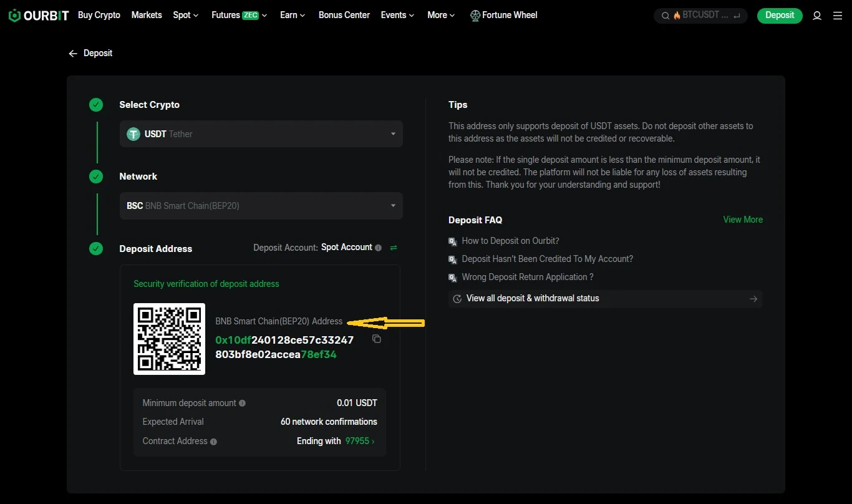Click the BTCUSDT search field
Screen dimensions: 852x504
coord(700,16)
